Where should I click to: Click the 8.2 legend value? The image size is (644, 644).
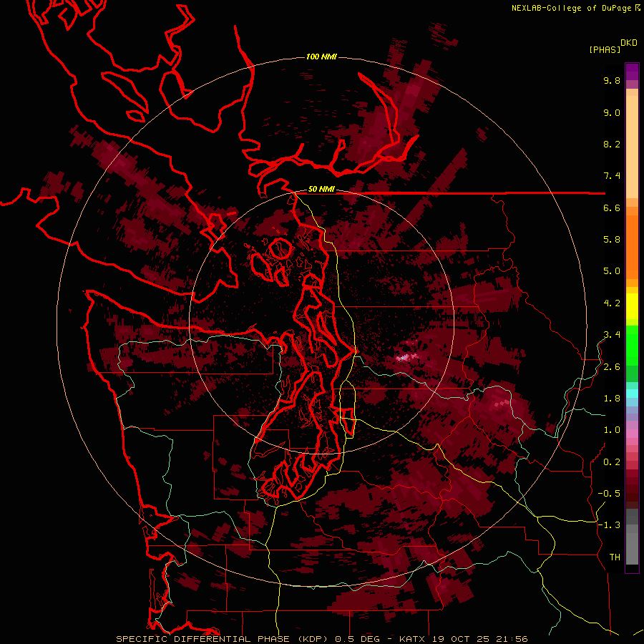612,144
